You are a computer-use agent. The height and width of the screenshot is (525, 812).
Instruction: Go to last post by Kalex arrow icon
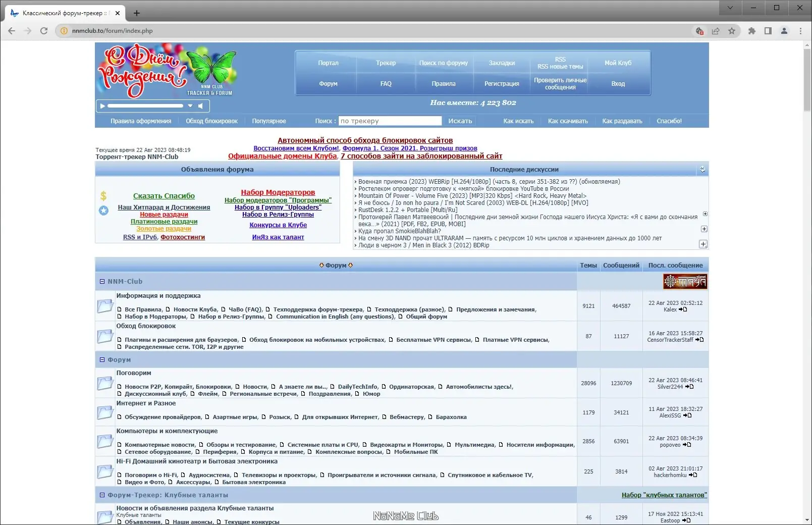tap(683, 310)
